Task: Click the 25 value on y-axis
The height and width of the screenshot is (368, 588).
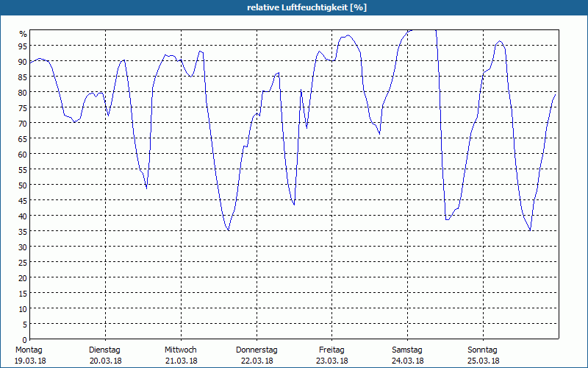Action: [x=23, y=263]
